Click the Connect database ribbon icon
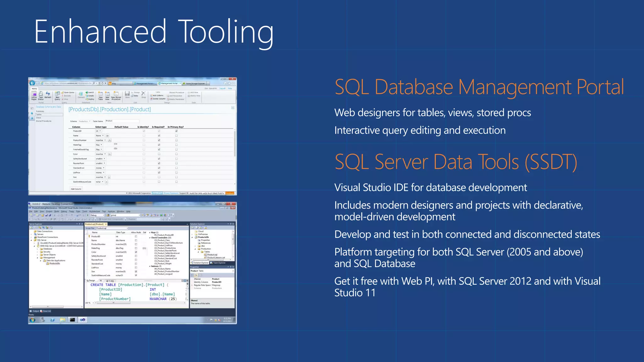This screenshot has height=362, width=644. [x=81, y=95]
